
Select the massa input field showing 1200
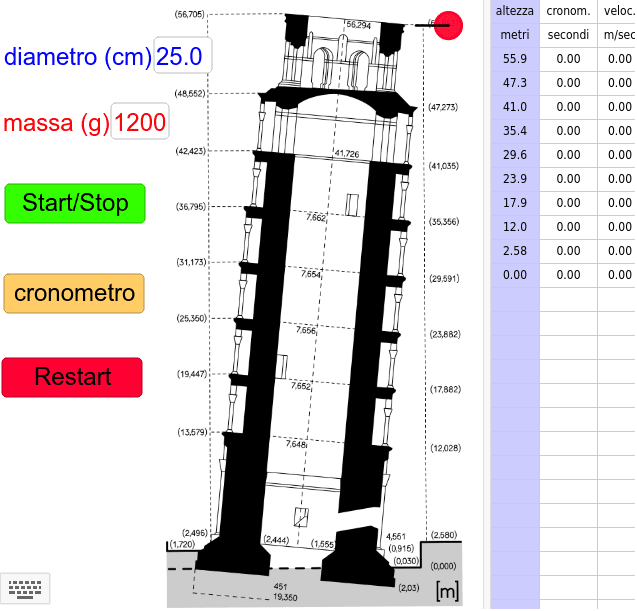140,121
